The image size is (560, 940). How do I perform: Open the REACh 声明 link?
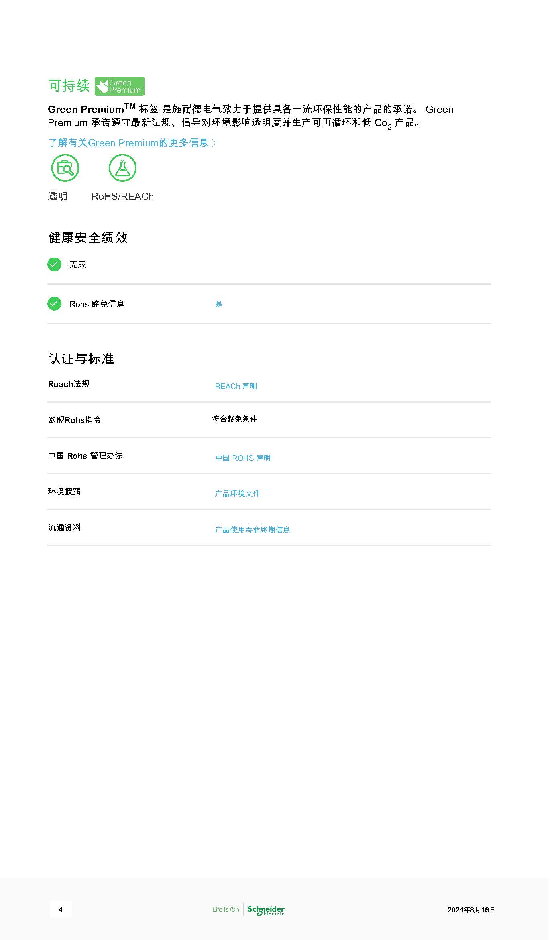pyautogui.click(x=236, y=386)
